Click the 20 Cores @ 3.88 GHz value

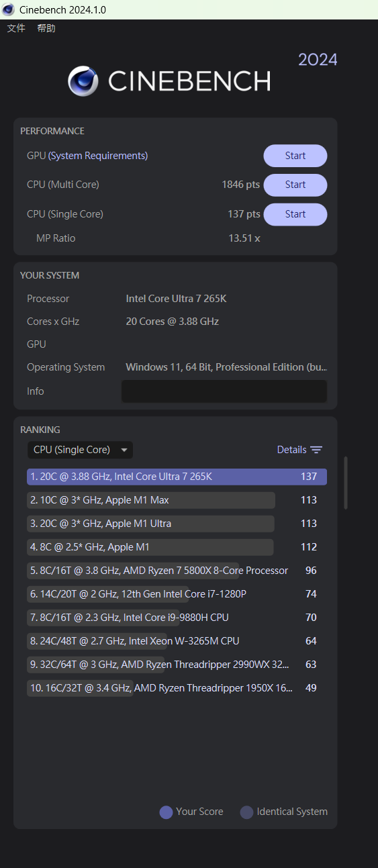(x=173, y=322)
